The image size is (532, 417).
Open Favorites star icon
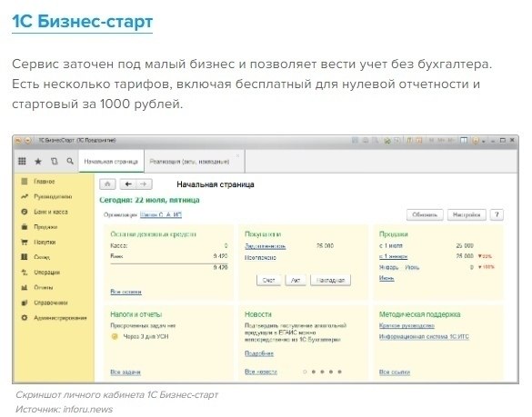(x=38, y=162)
